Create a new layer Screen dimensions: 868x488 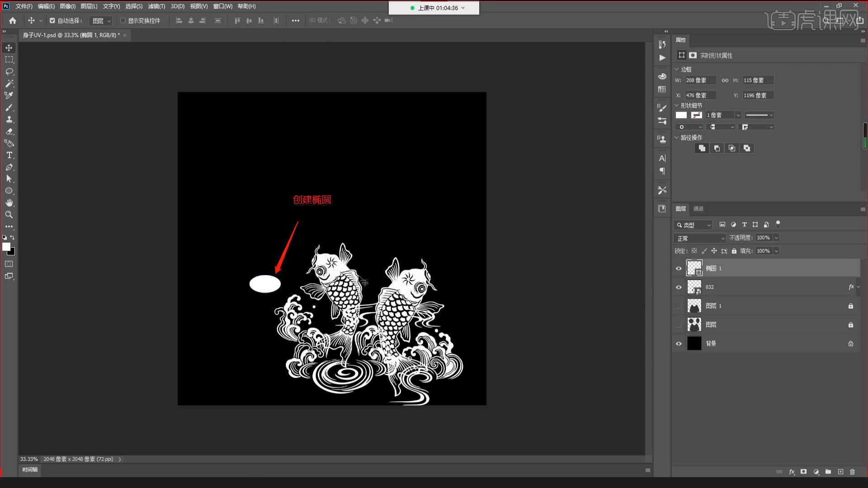point(840,472)
